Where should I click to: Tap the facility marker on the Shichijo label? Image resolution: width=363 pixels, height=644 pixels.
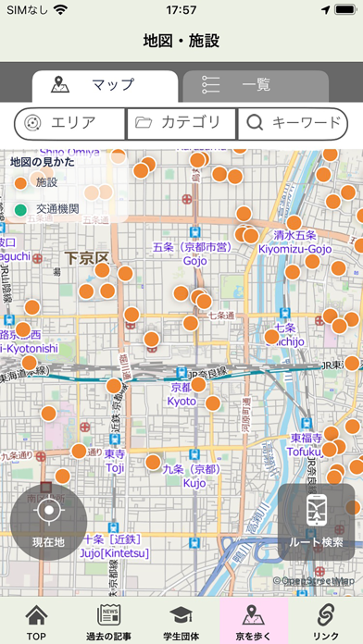pyautogui.click(x=271, y=337)
